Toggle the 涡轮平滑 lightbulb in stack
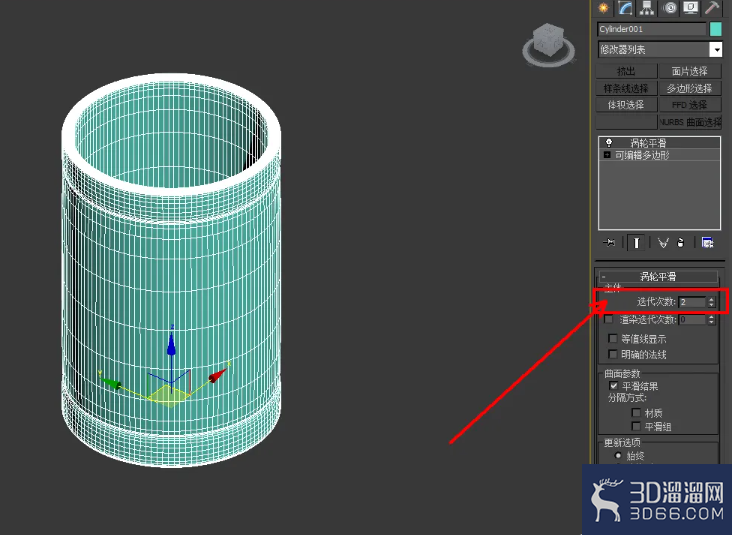 tap(609, 143)
